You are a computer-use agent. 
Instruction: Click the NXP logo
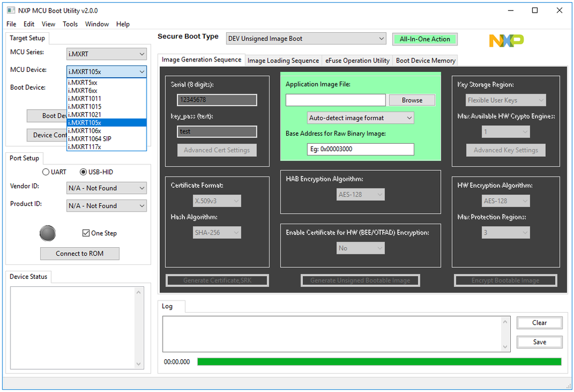pyautogui.click(x=506, y=40)
